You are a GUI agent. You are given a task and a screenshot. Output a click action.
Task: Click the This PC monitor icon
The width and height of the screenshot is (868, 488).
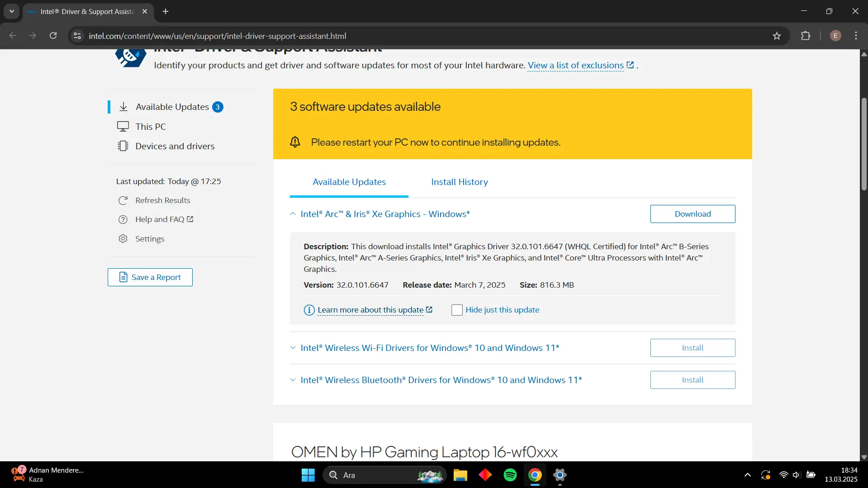coord(123,127)
